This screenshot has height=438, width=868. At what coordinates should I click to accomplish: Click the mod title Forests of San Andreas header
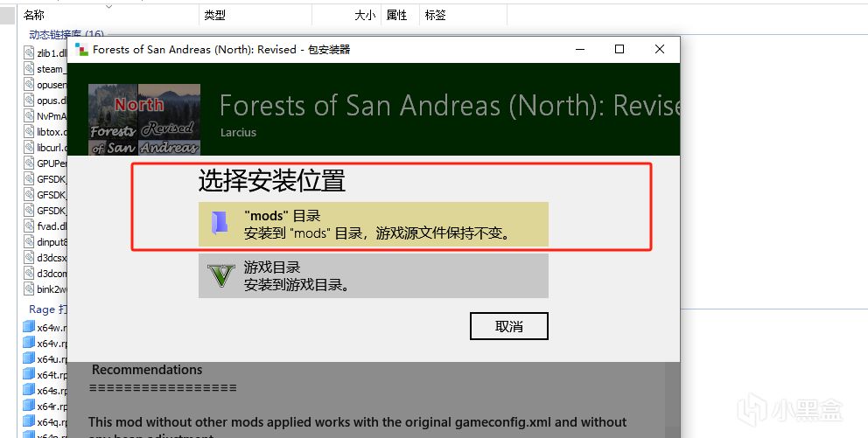[x=450, y=105]
